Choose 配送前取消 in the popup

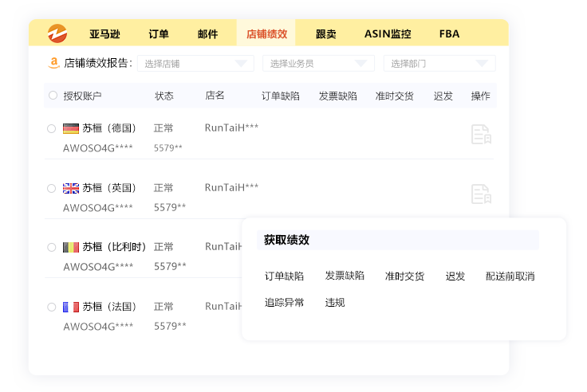pos(510,276)
